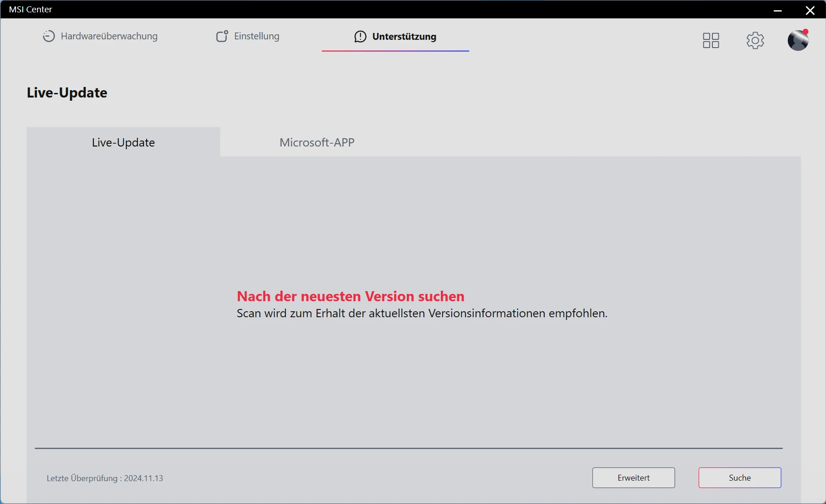Open the four-square features grid icon
The image size is (826, 504).
click(x=711, y=40)
